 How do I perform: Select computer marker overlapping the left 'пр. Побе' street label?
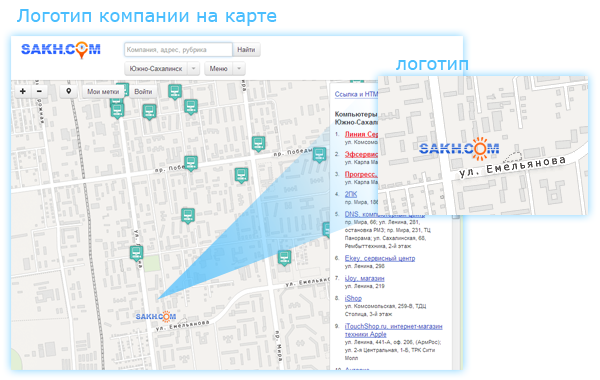[x=191, y=163]
